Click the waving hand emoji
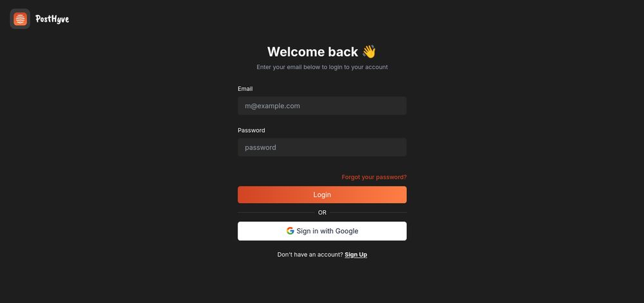This screenshot has width=644, height=303. point(369,52)
